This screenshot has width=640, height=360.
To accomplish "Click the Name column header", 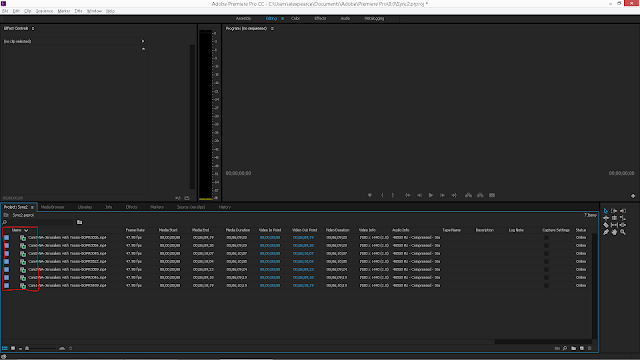I will (16, 230).
